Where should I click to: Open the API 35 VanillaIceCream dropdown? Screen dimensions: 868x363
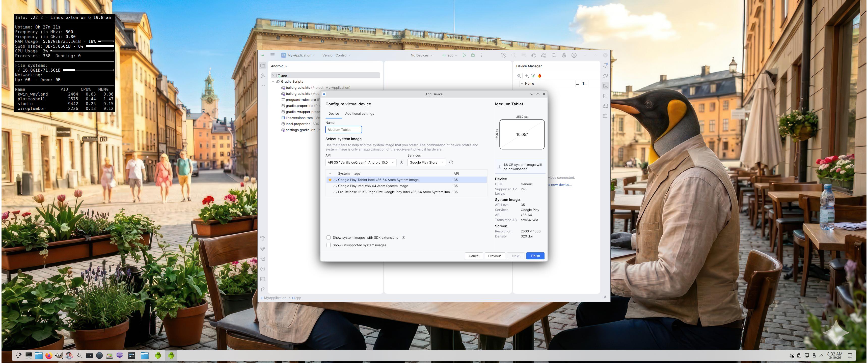pyautogui.click(x=361, y=162)
